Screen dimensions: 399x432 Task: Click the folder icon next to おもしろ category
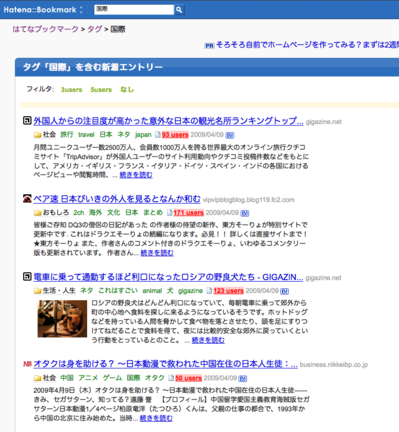37,213
